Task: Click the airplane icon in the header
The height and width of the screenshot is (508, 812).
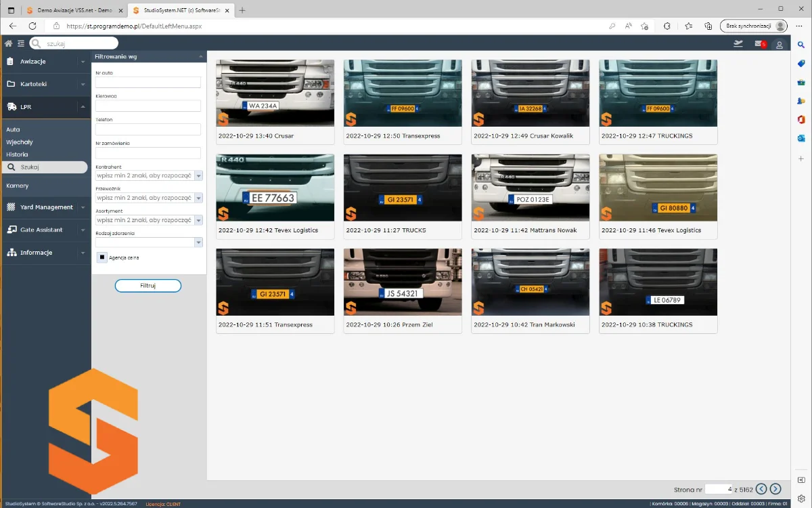Action: (738, 44)
